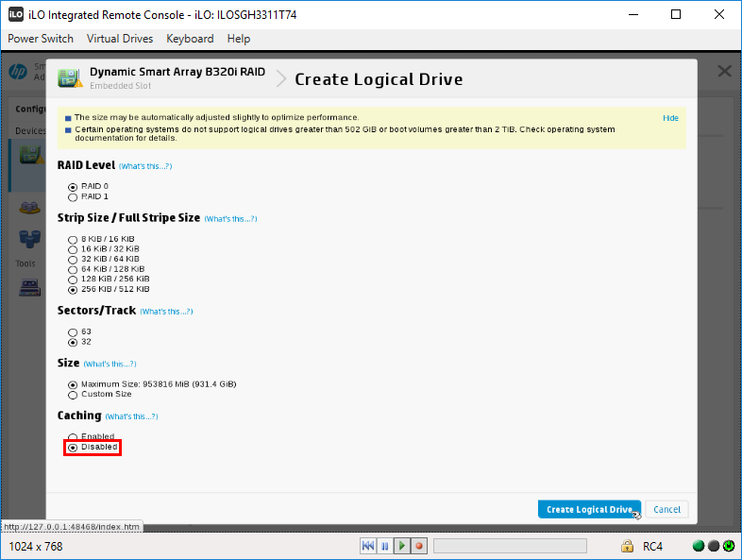Open the Keyboard menu
Viewport: 742px width, 560px height.
(x=190, y=39)
